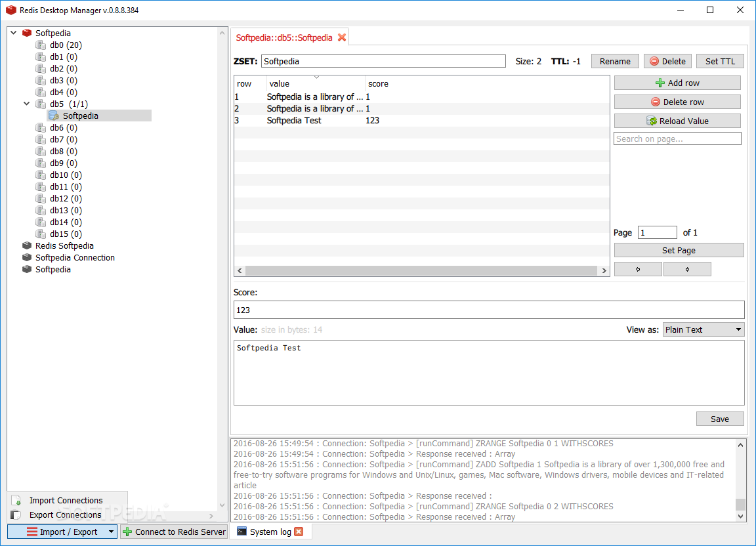Click the db12 (0) database icon

41,198
